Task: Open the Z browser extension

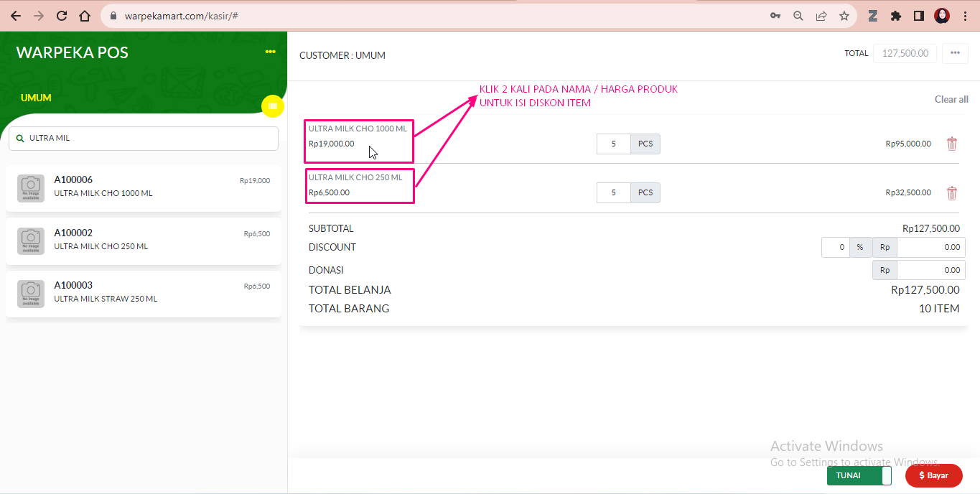Action: coord(873,16)
